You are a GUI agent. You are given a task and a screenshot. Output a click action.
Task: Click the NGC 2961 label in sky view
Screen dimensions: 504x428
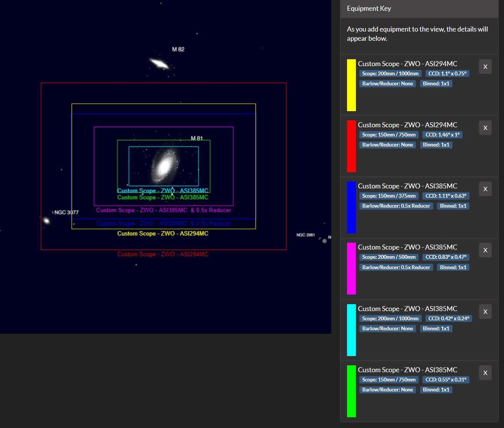point(306,235)
